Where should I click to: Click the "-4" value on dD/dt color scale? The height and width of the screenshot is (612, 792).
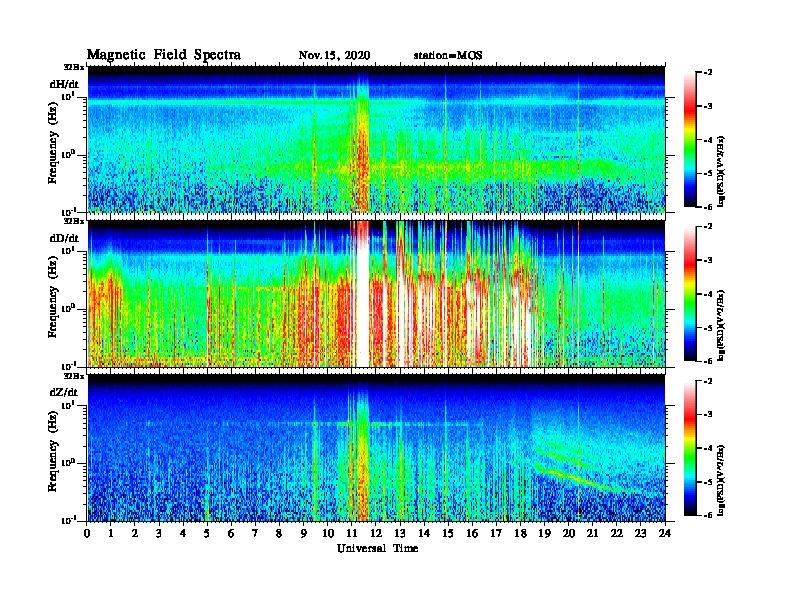point(708,294)
